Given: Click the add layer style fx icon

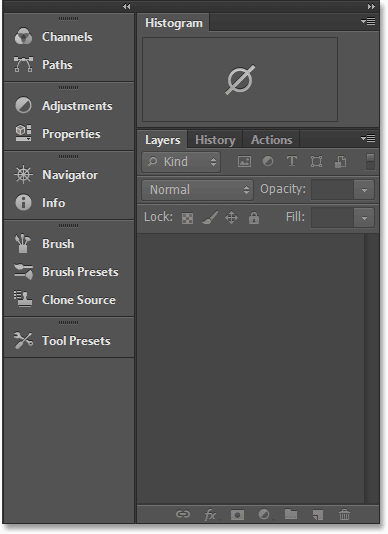Looking at the screenshot, I should [x=210, y=514].
